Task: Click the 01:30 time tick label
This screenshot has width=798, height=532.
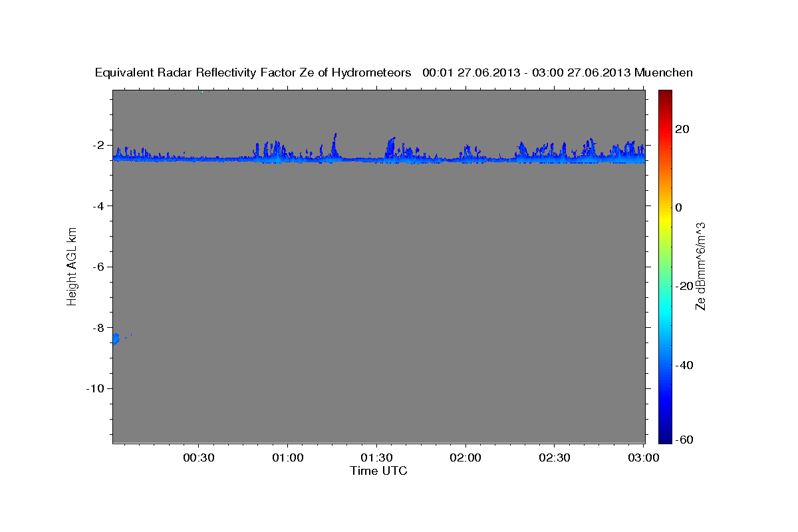Action: click(377, 458)
